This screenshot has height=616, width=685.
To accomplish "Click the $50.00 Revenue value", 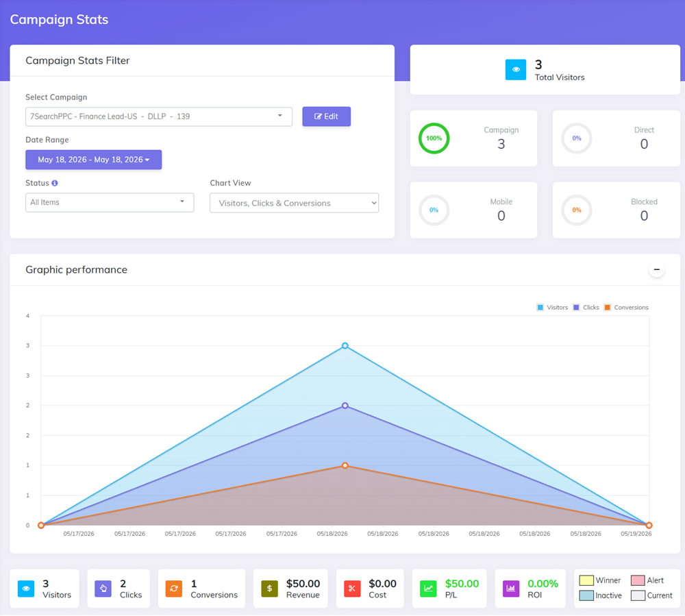I will 303,584.
